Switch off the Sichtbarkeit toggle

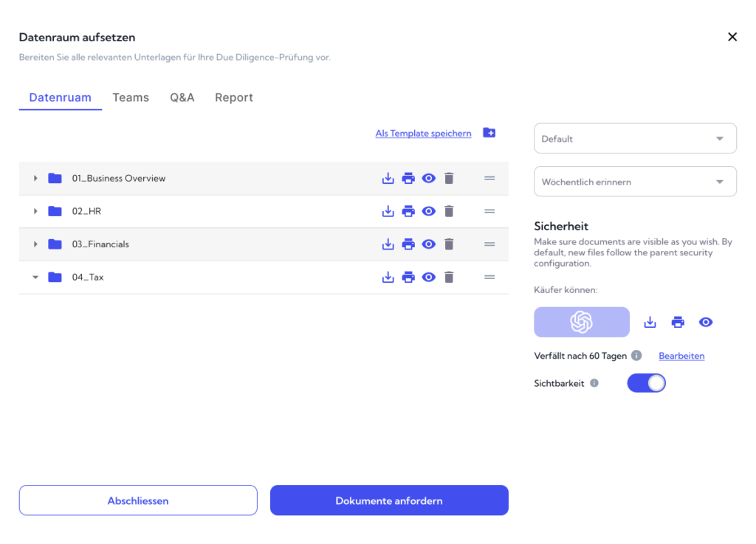pyautogui.click(x=646, y=383)
